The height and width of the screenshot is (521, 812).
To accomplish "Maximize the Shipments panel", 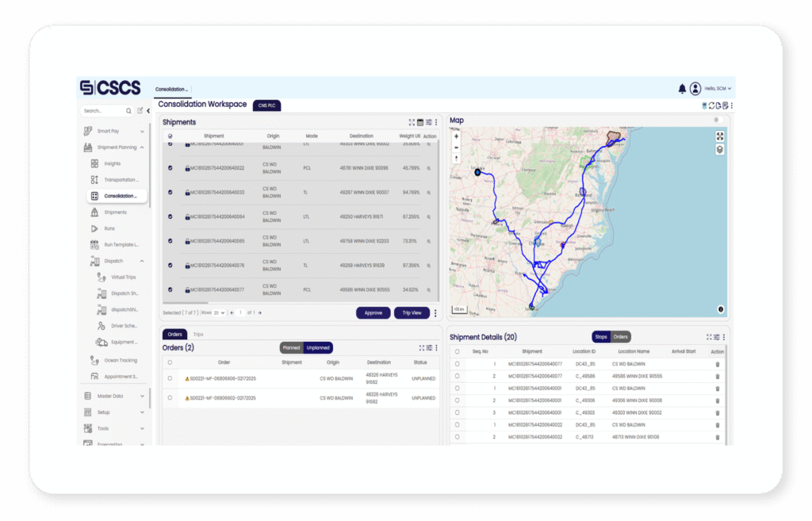I will click(x=410, y=122).
